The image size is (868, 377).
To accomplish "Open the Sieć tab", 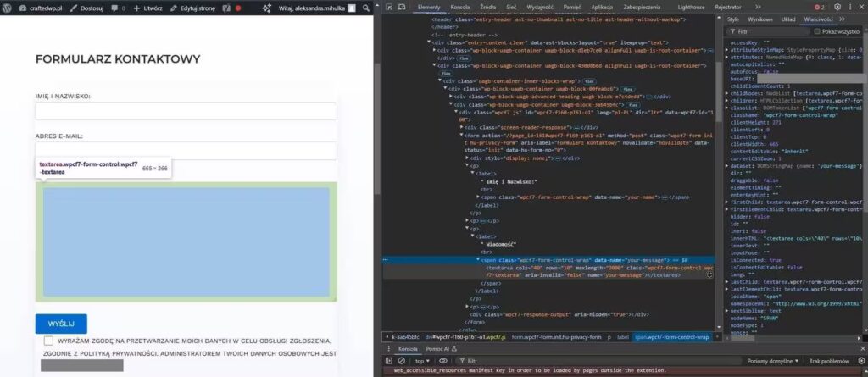I will click(x=511, y=7).
